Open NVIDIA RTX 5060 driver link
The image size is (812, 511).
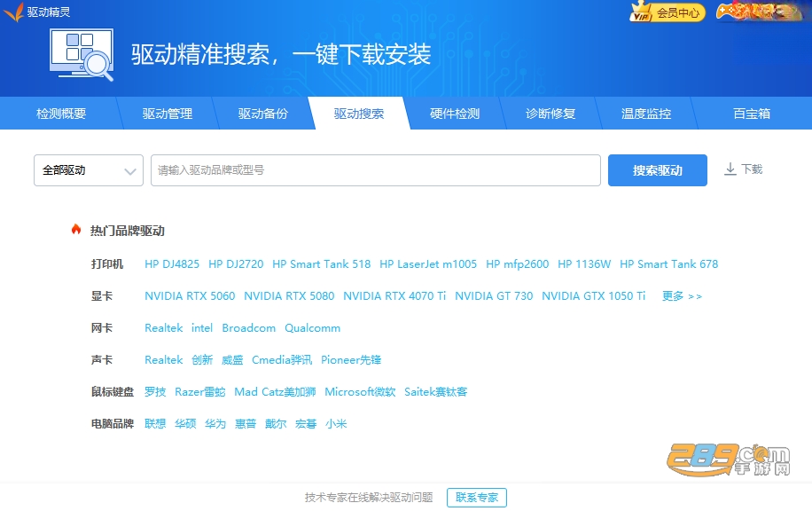tap(190, 296)
